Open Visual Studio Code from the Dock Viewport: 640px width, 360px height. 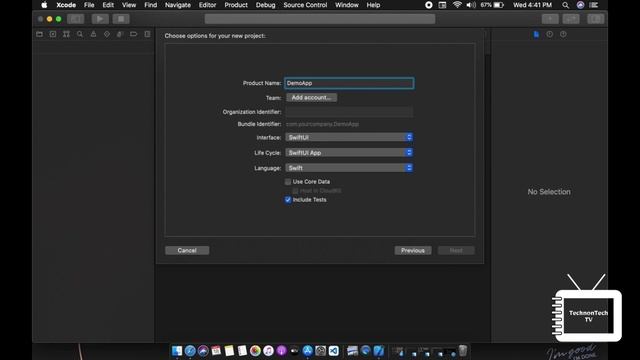click(x=333, y=351)
